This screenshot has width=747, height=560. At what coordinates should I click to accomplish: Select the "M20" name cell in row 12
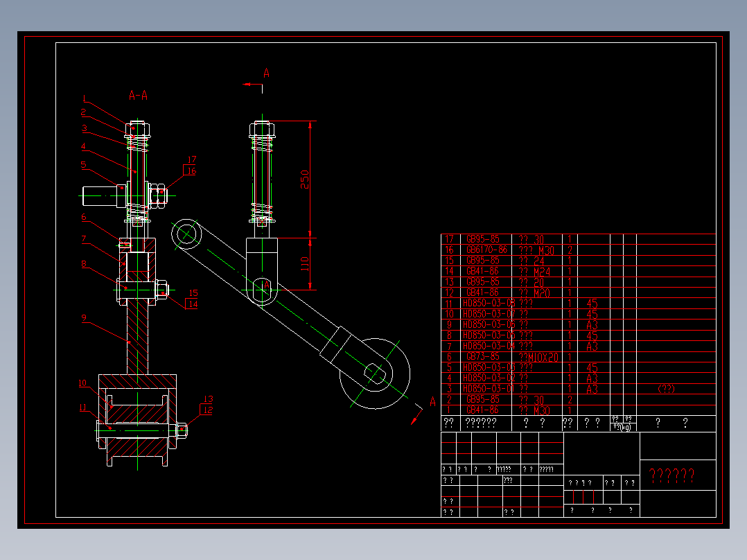click(534, 293)
